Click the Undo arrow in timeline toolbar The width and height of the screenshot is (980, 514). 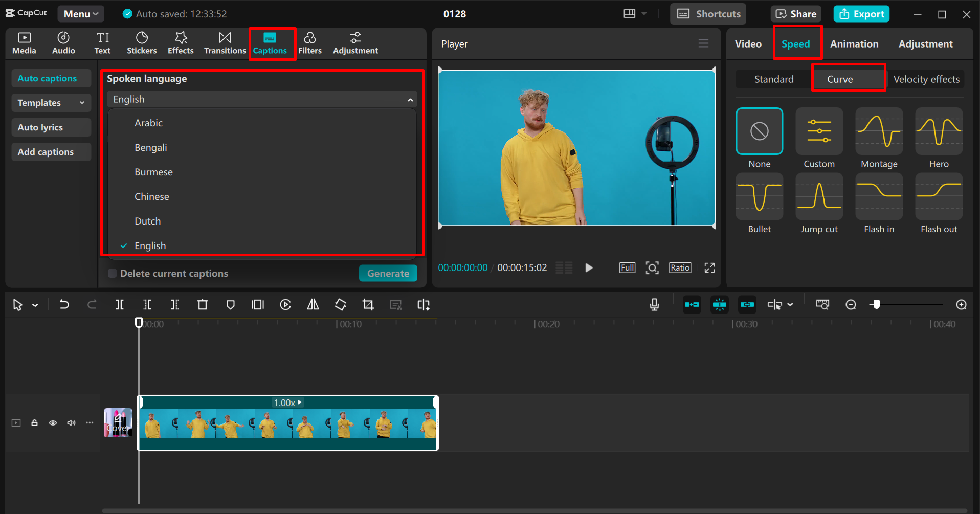coord(64,305)
